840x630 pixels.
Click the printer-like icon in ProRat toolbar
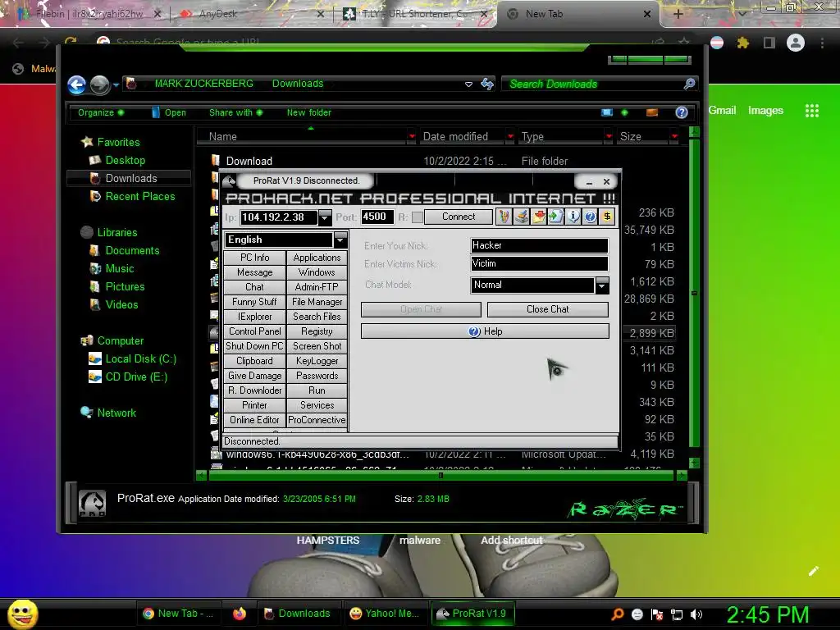[x=522, y=217]
